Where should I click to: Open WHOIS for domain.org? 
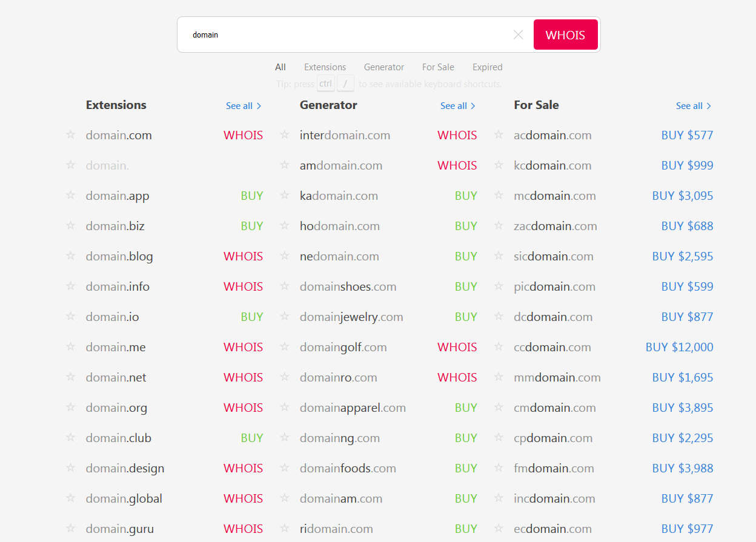click(x=243, y=408)
